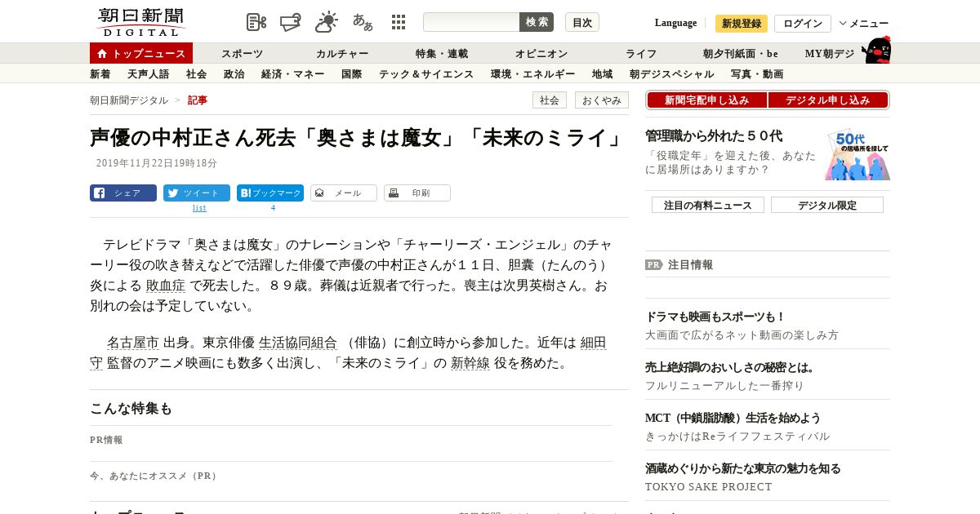Select 朝デジスペシャル in the sub navigation
Screen dimensions: 980x514
point(672,74)
